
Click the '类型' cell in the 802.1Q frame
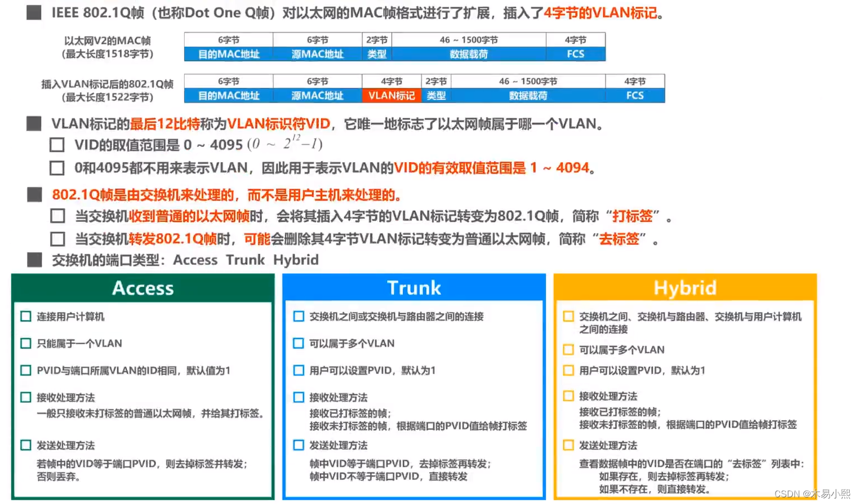pyautogui.click(x=436, y=96)
